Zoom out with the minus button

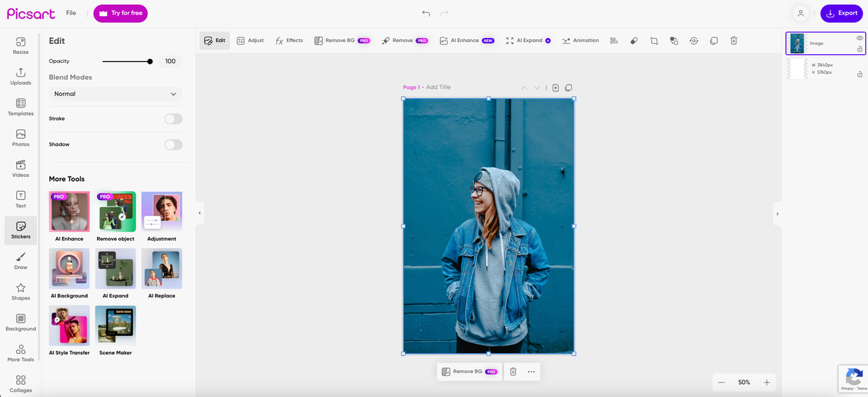[x=722, y=383]
